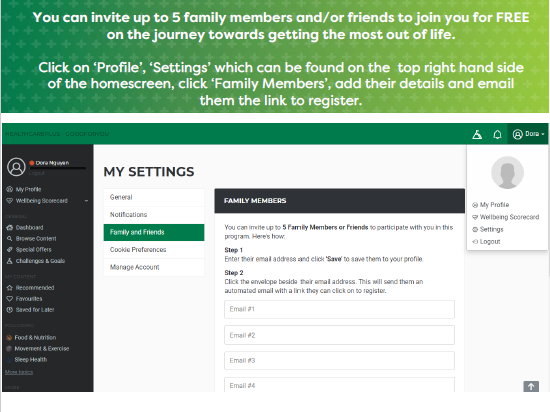This screenshot has height=412, width=550.
Task: Select the Notifications settings tab
Action: pyautogui.click(x=154, y=215)
